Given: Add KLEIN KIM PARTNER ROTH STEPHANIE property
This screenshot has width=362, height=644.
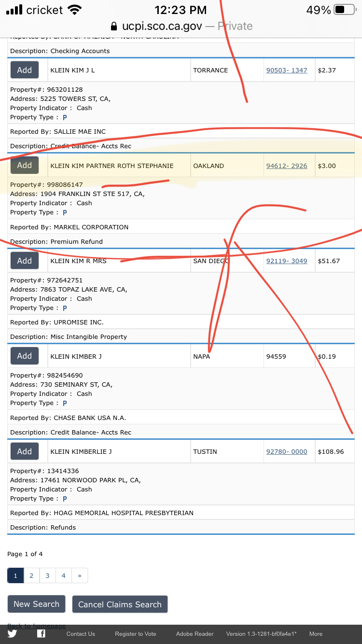Looking at the screenshot, I should tap(25, 165).
